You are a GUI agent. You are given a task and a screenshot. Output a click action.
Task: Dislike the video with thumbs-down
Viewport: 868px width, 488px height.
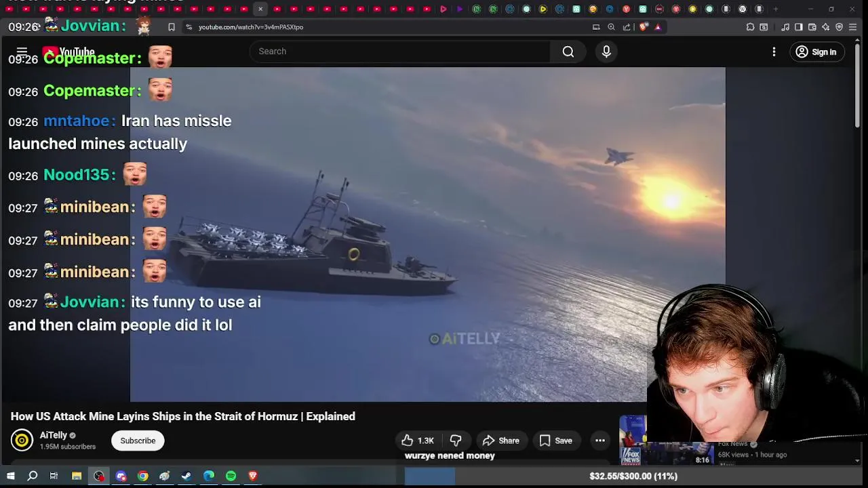tap(456, 441)
